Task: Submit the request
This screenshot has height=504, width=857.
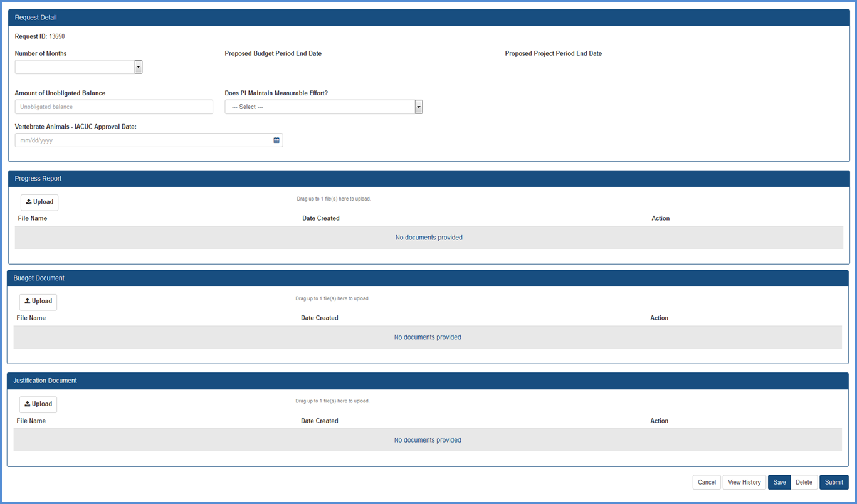Action: tap(834, 482)
